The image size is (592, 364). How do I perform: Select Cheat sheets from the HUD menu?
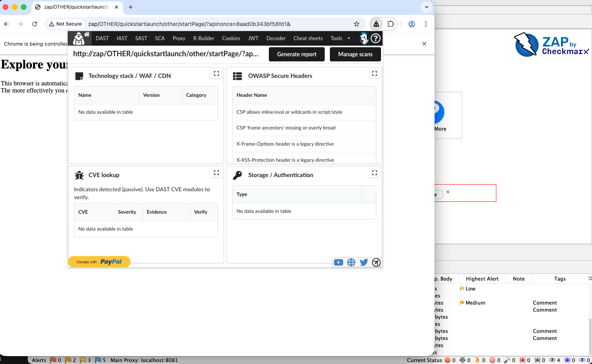point(308,38)
